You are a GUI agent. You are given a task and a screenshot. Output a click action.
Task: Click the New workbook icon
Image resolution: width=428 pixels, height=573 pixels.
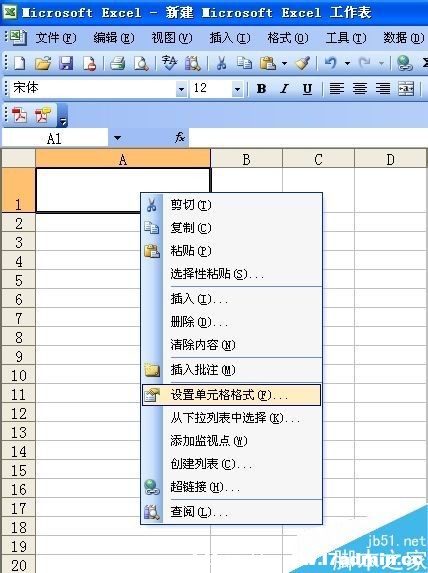point(19,64)
